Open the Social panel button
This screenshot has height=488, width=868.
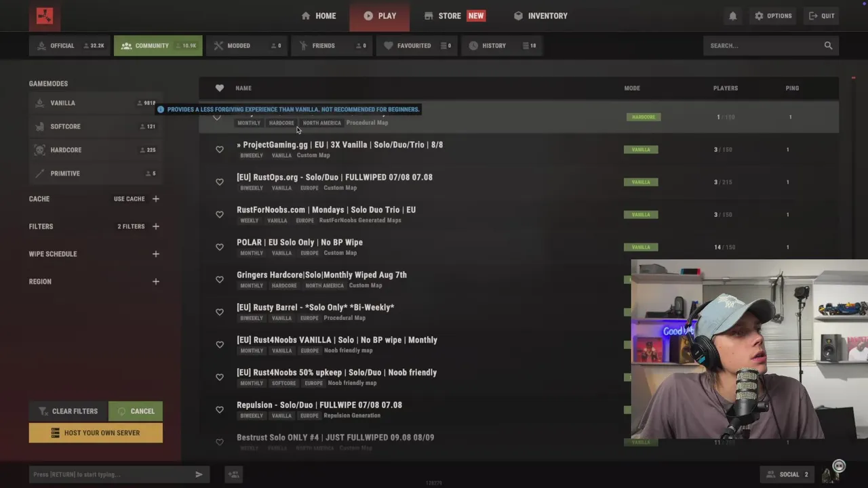pyautogui.click(x=787, y=474)
